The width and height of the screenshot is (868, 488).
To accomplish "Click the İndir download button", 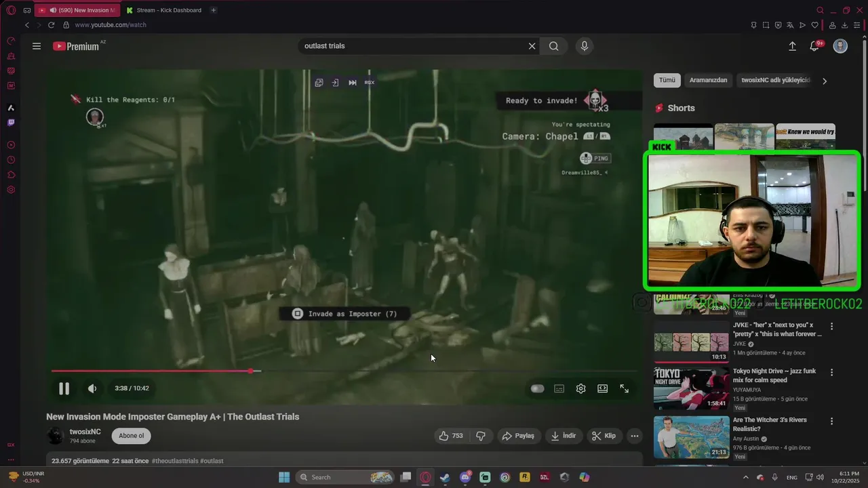I will click(564, 436).
